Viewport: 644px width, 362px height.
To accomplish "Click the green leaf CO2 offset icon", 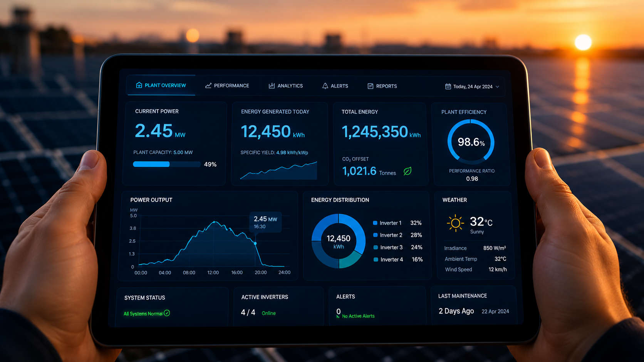I will pyautogui.click(x=408, y=171).
